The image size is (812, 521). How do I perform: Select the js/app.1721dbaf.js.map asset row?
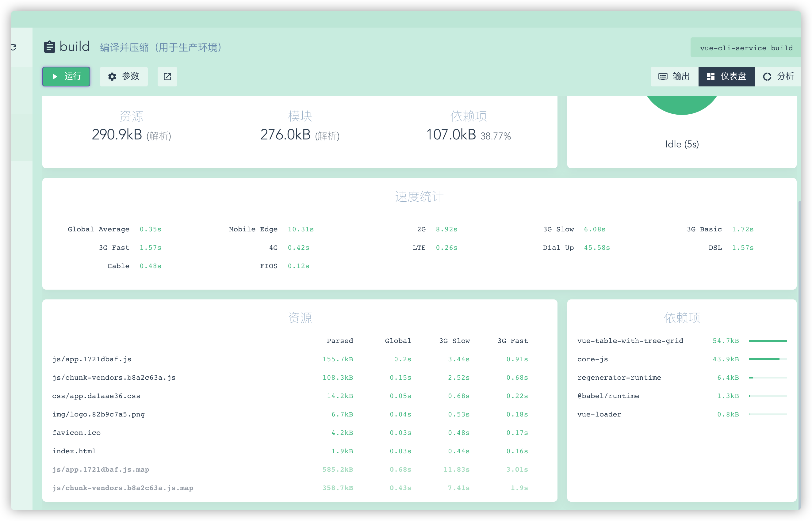(300, 470)
